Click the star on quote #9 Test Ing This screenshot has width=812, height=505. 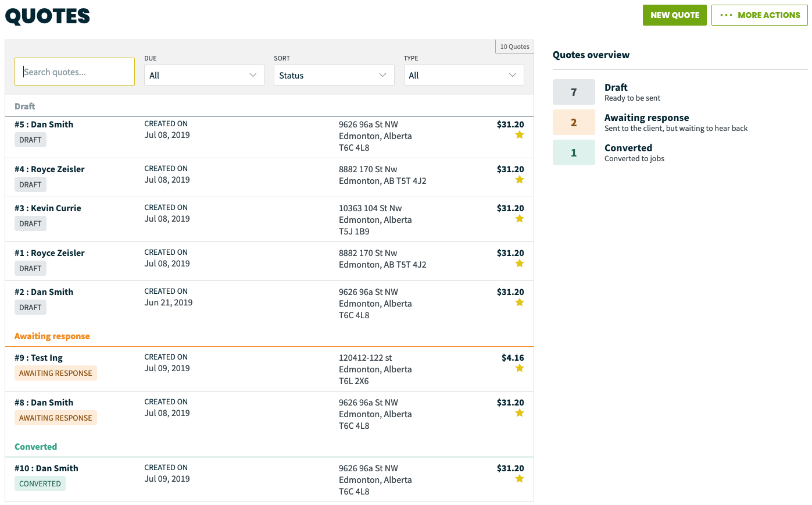[519, 368]
